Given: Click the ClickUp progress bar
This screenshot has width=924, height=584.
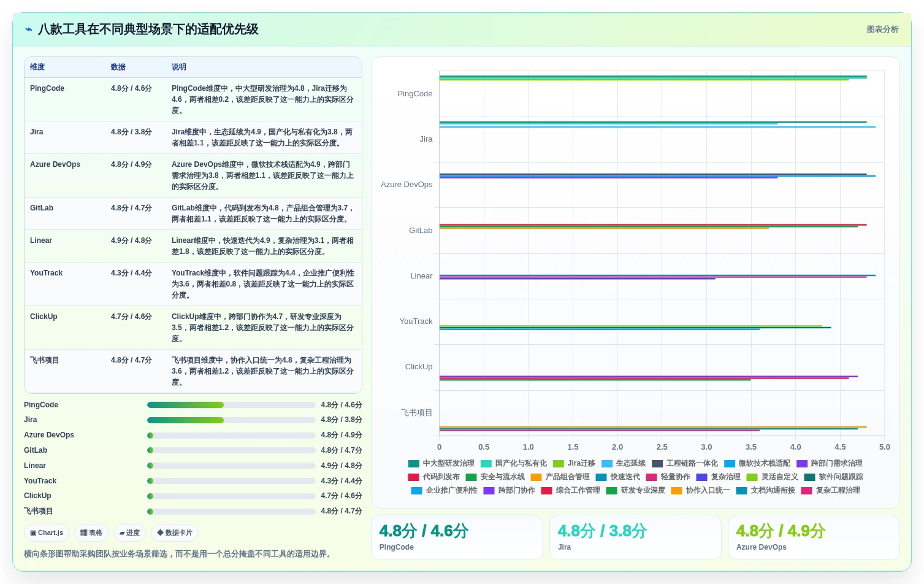Looking at the screenshot, I should 231,496.
